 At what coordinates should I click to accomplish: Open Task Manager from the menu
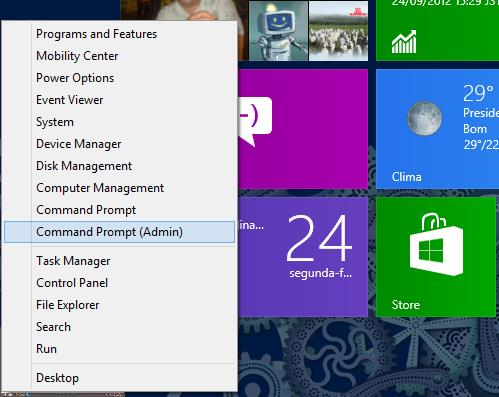coord(119,261)
